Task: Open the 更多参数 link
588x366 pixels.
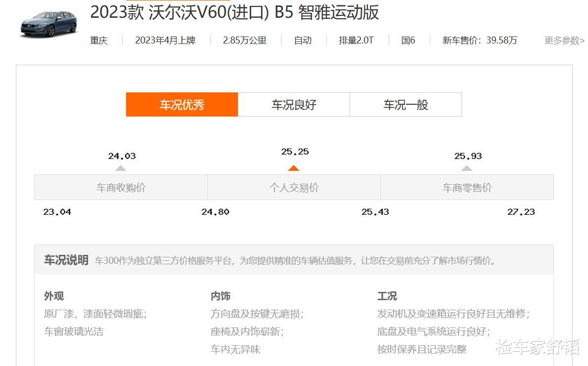Action: click(x=564, y=41)
